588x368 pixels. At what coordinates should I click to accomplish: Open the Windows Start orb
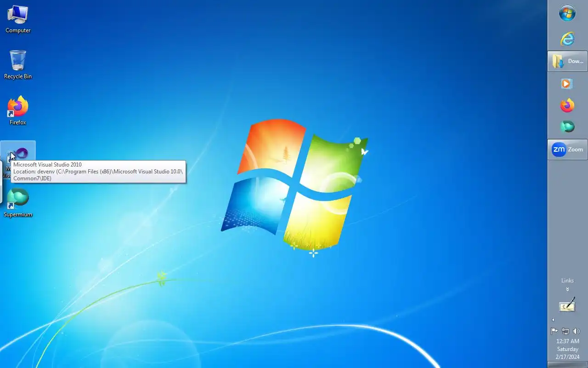(x=567, y=13)
